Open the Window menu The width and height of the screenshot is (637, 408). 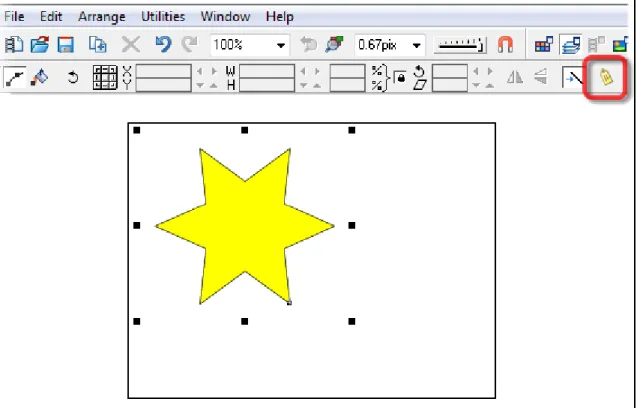[x=225, y=17]
